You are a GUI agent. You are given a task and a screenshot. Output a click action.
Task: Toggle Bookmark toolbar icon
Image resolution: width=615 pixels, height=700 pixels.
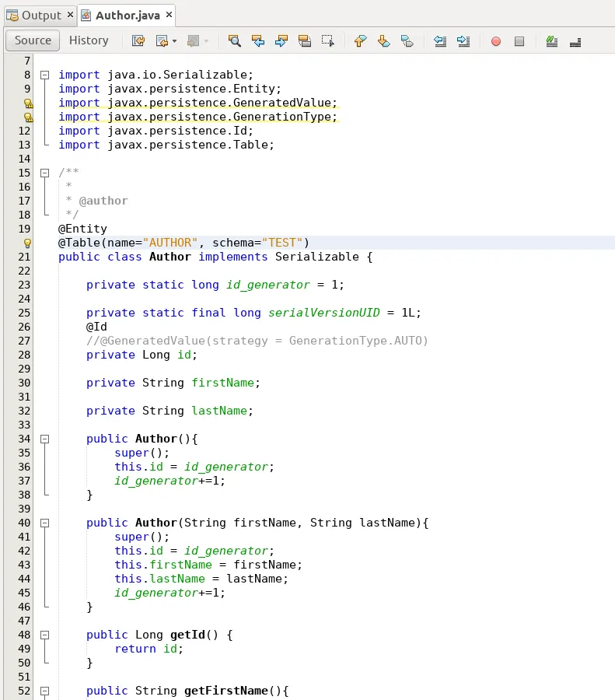pyautogui.click(x=407, y=41)
